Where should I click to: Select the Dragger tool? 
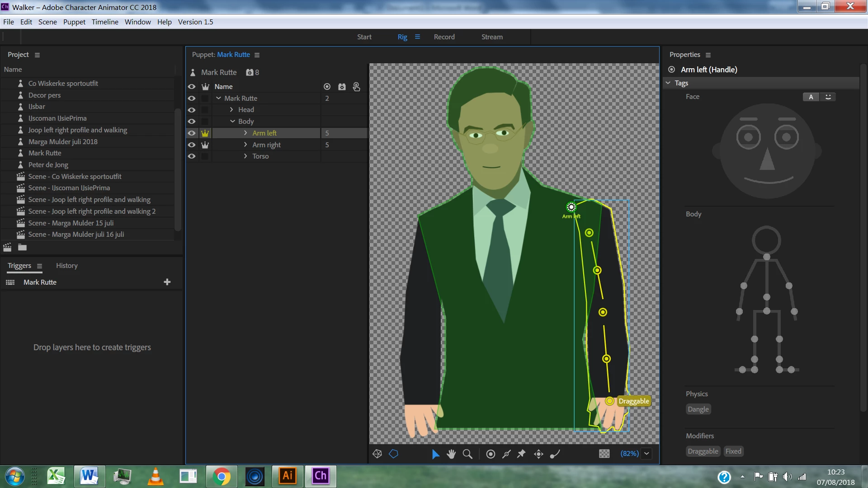(538, 454)
